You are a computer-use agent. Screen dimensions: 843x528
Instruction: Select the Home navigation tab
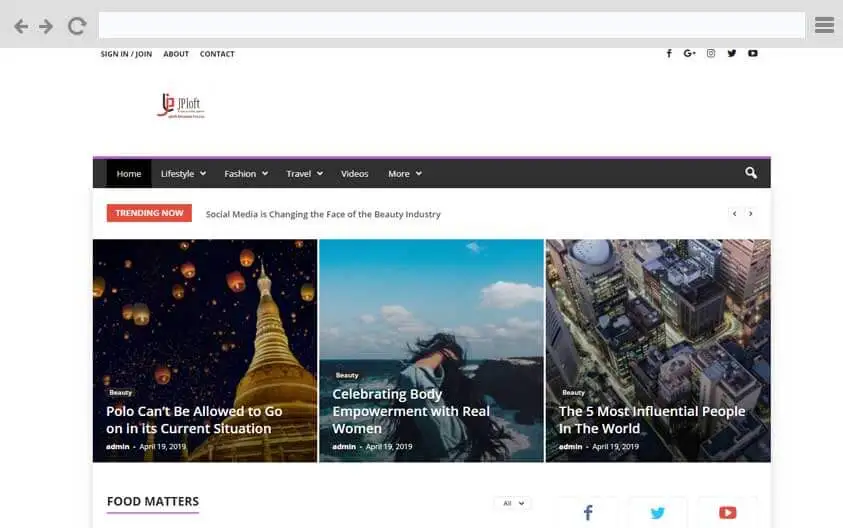(x=129, y=174)
